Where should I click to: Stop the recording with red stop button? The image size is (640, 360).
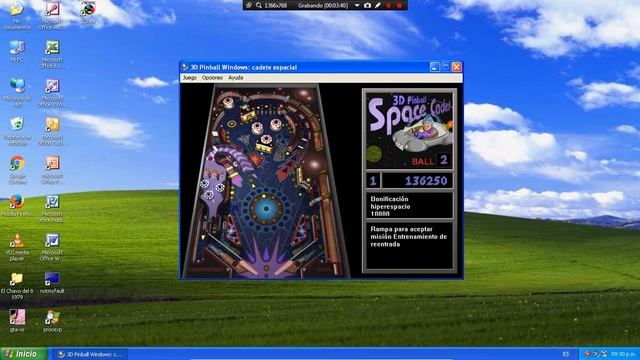tap(399, 5)
